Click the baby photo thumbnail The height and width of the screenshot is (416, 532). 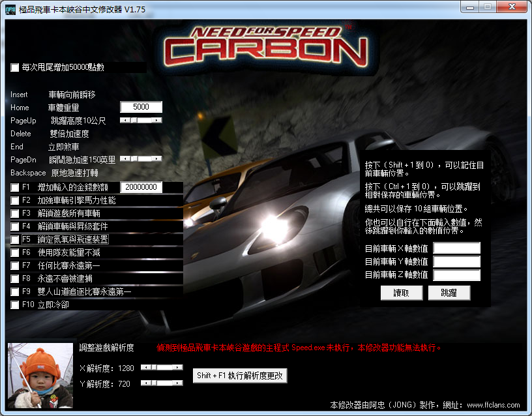(x=40, y=376)
